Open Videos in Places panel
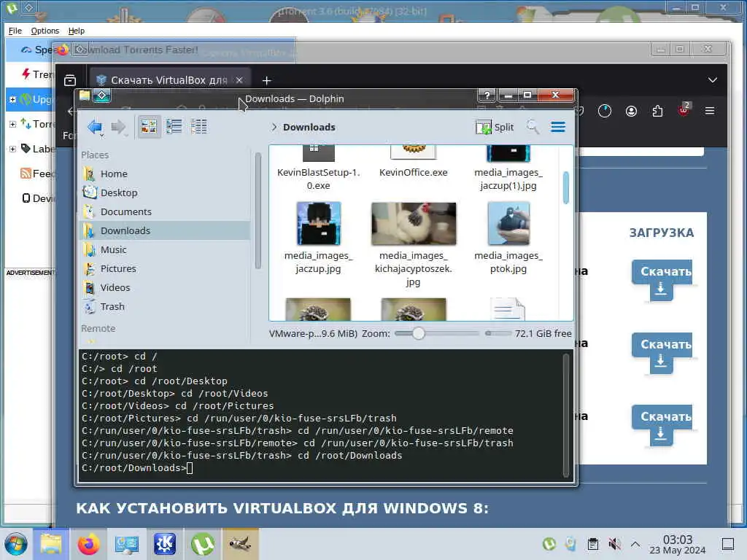747x560 pixels. point(165,287)
